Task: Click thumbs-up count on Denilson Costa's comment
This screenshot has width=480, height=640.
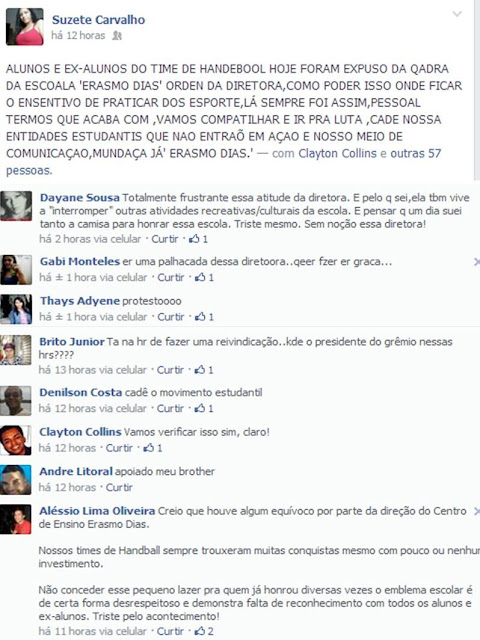Action: click(204, 408)
